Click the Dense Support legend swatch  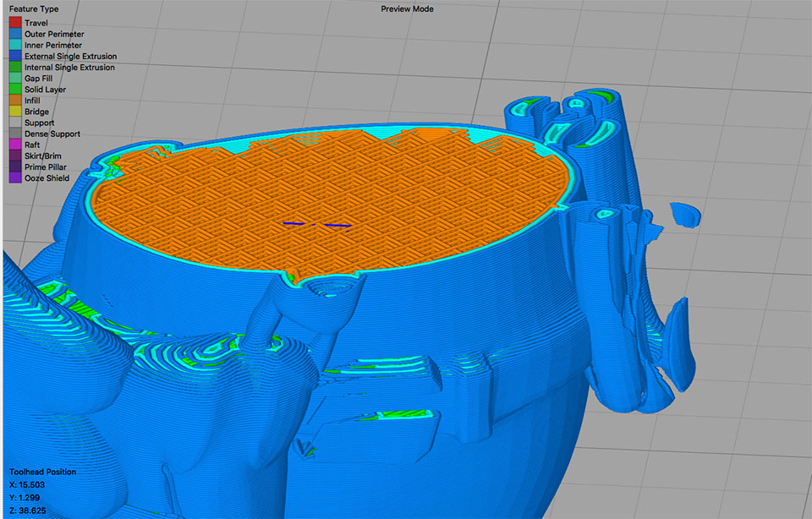[16, 134]
